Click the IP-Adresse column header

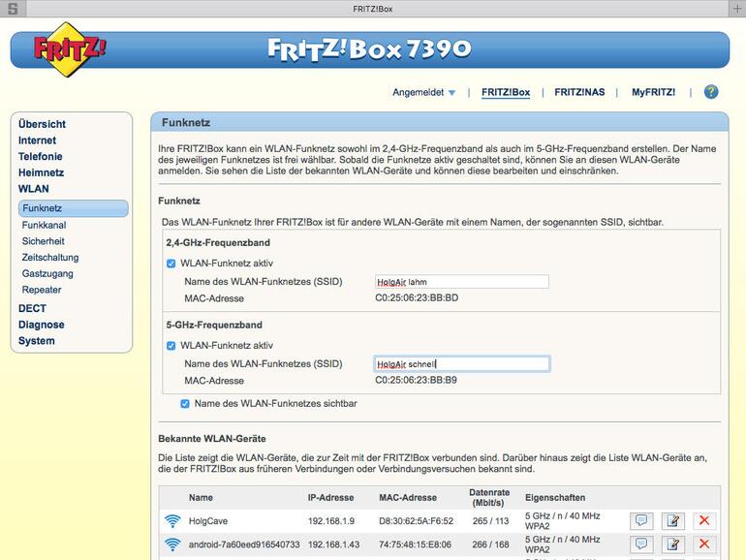point(330,498)
